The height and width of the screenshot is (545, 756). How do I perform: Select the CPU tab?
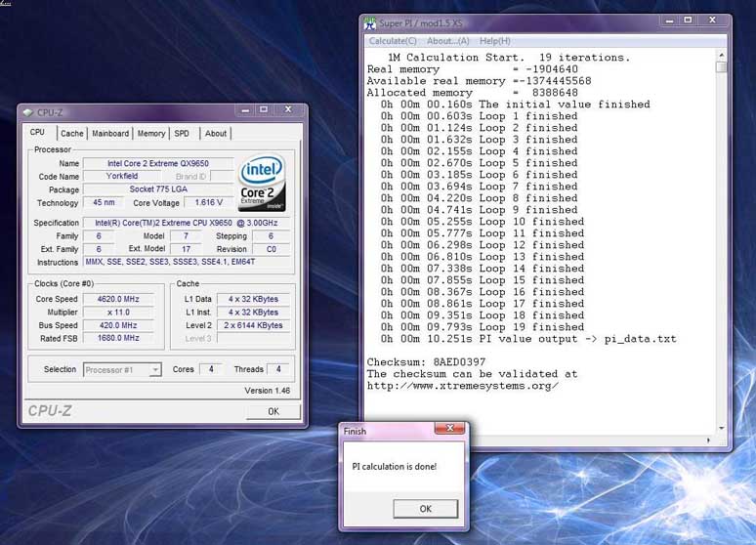pyautogui.click(x=37, y=132)
